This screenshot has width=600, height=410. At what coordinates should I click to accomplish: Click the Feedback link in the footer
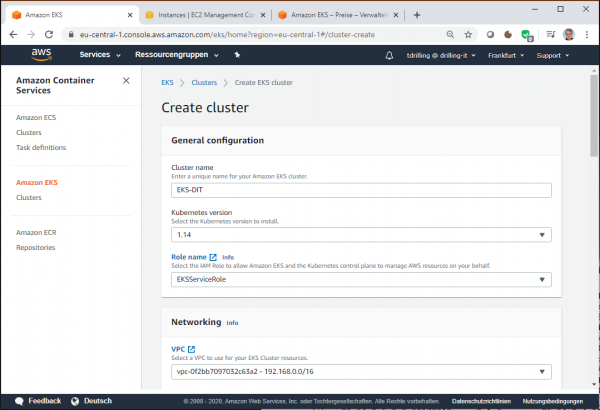coord(44,401)
